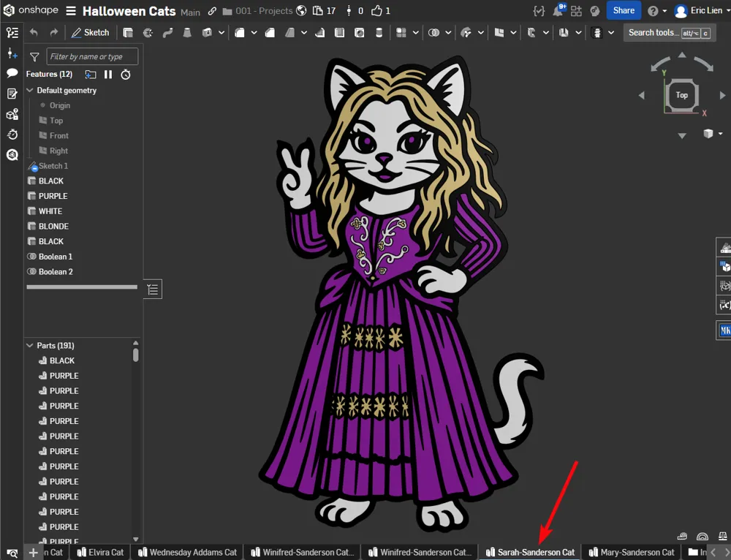Open the 001 - Projects folder link
Image resolution: width=731 pixels, height=560 pixels.
point(258,11)
